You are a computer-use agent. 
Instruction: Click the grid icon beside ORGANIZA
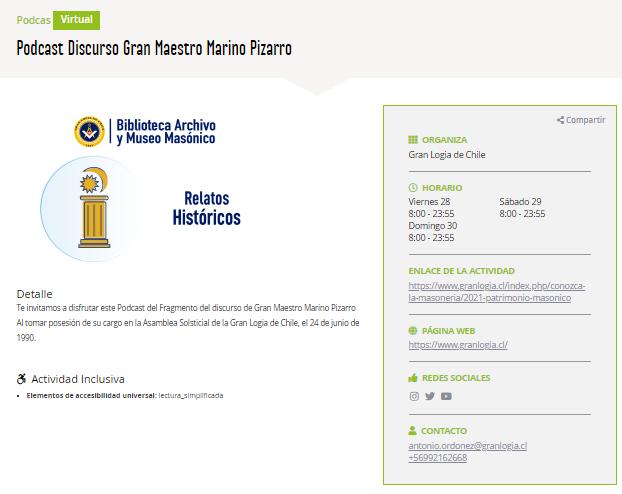[x=413, y=140]
